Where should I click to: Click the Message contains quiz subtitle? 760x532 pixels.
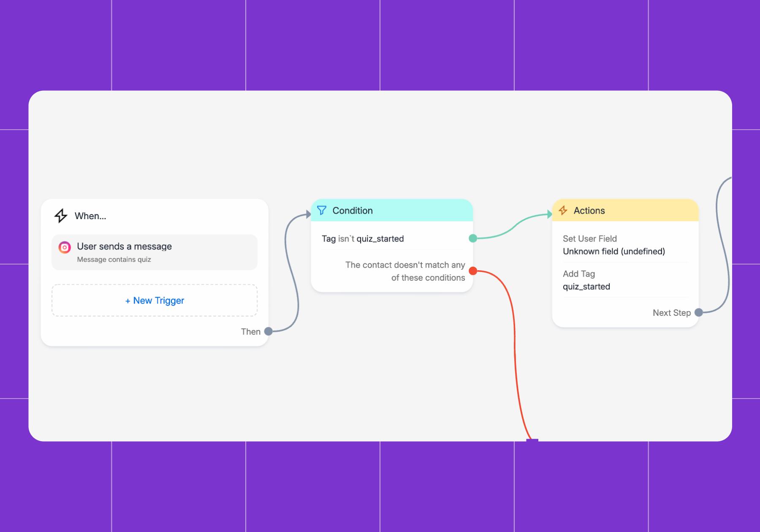(x=114, y=259)
